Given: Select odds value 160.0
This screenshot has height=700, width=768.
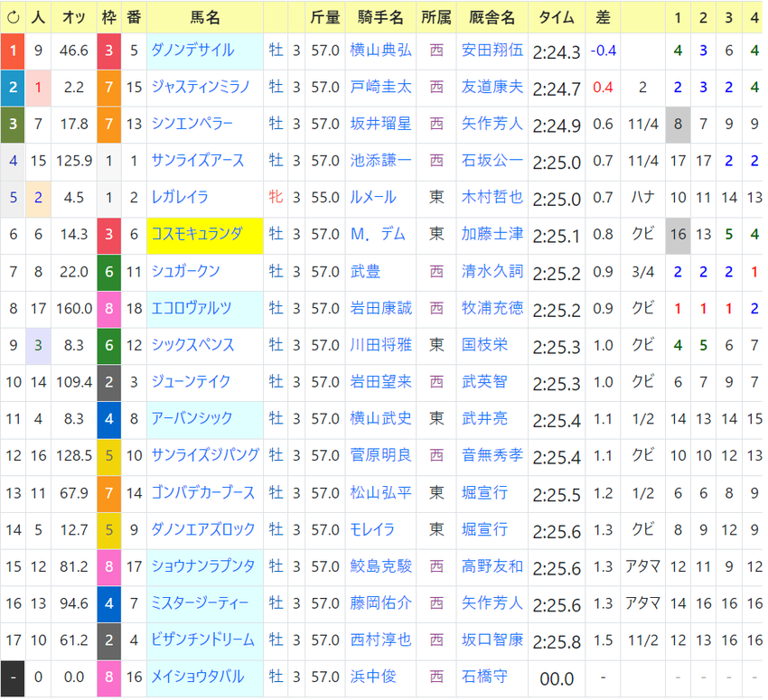Looking at the screenshot, I should [74, 308].
